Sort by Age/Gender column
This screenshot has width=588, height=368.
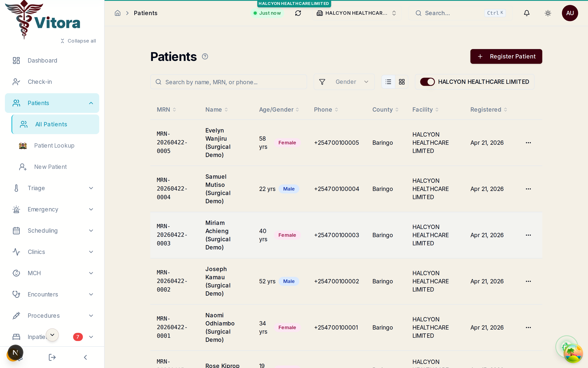279,110
